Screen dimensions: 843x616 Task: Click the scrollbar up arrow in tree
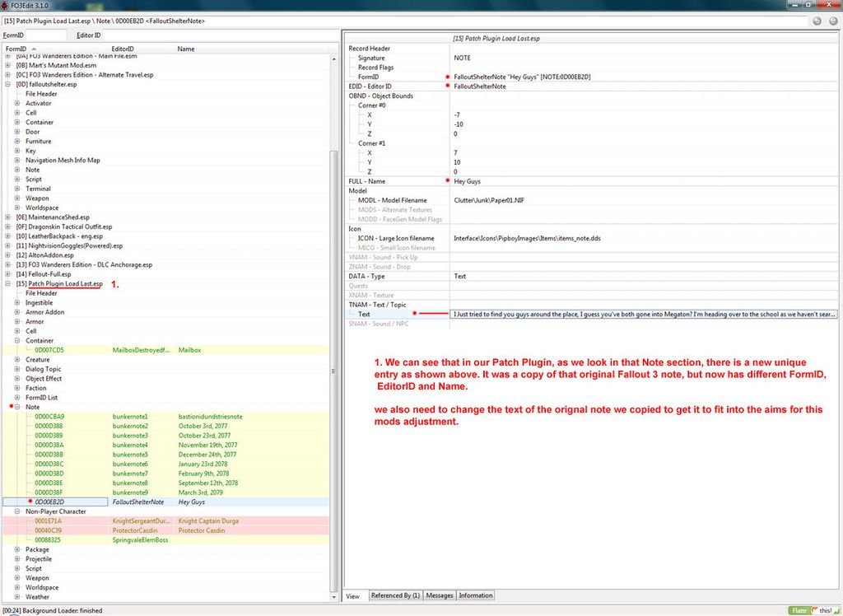pos(333,58)
